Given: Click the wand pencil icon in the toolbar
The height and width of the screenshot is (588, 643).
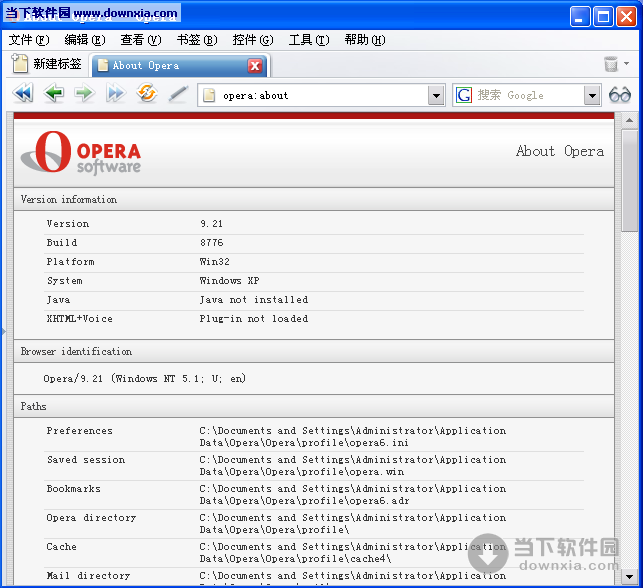Looking at the screenshot, I should 178,94.
